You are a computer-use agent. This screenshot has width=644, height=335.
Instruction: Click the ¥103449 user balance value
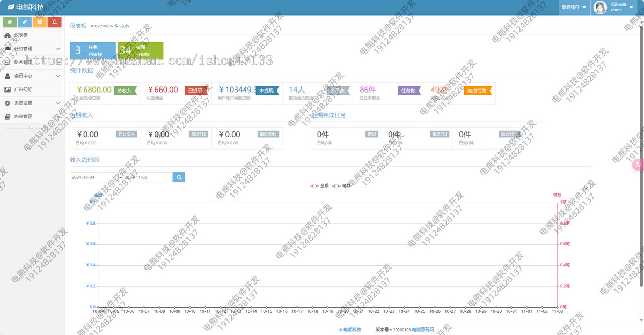(237, 90)
